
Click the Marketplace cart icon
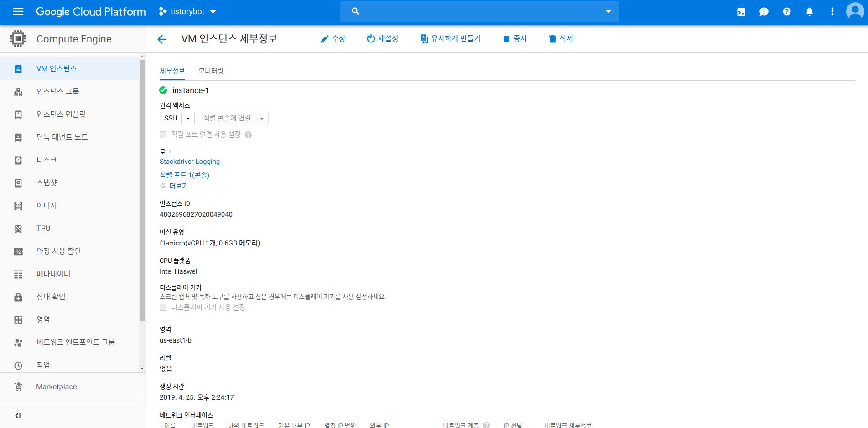point(18,386)
